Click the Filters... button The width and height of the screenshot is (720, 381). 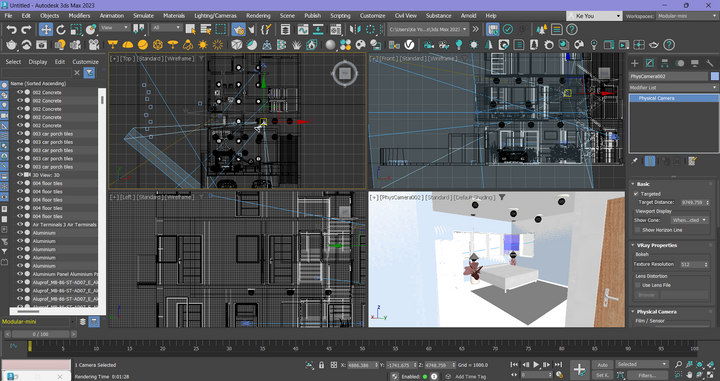[x=647, y=375]
